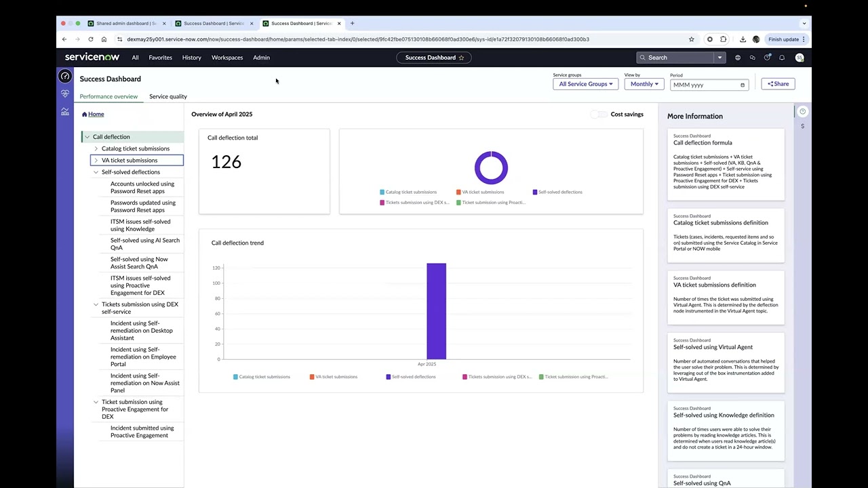Click the Finish update button
Screen dimensions: 868x488
[787, 39]
